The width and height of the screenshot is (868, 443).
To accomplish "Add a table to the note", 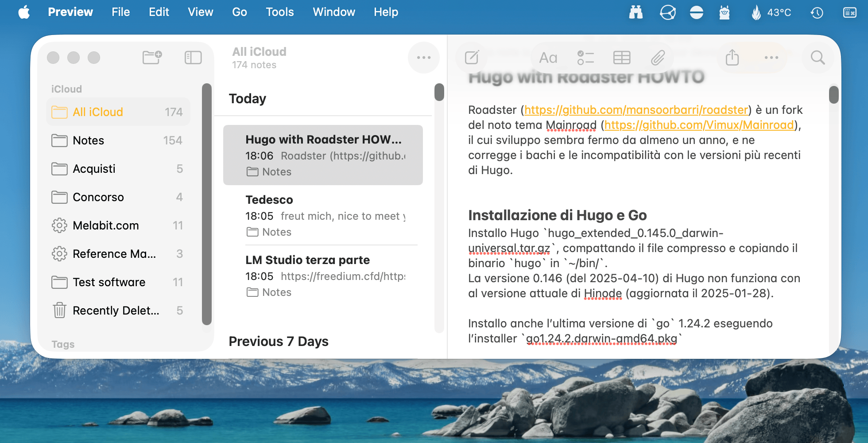I will (622, 58).
